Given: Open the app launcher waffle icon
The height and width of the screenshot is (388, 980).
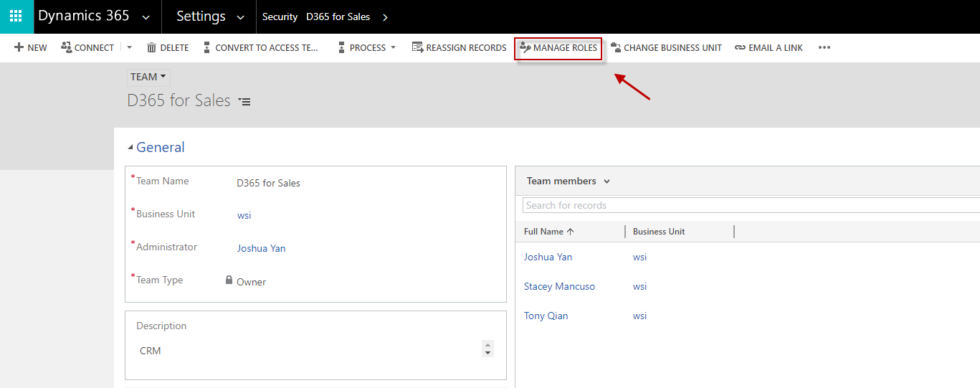Looking at the screenshot, I should 16,16.
